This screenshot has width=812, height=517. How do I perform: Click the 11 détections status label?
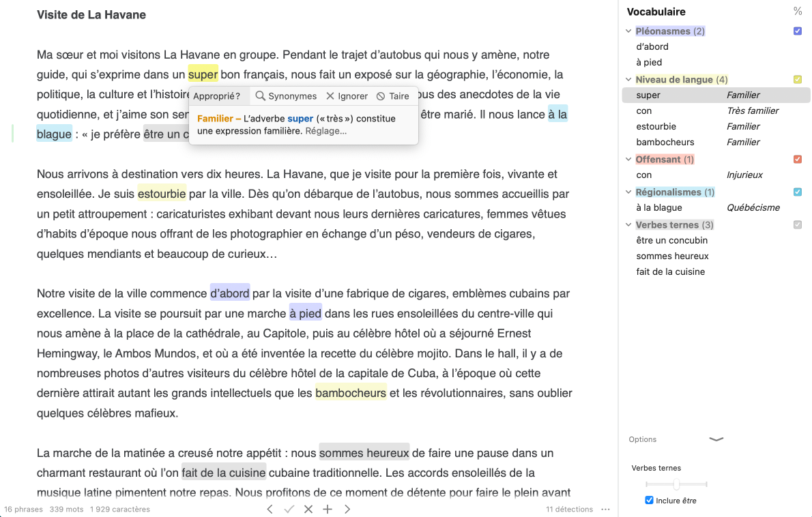[x=569, y=509]
